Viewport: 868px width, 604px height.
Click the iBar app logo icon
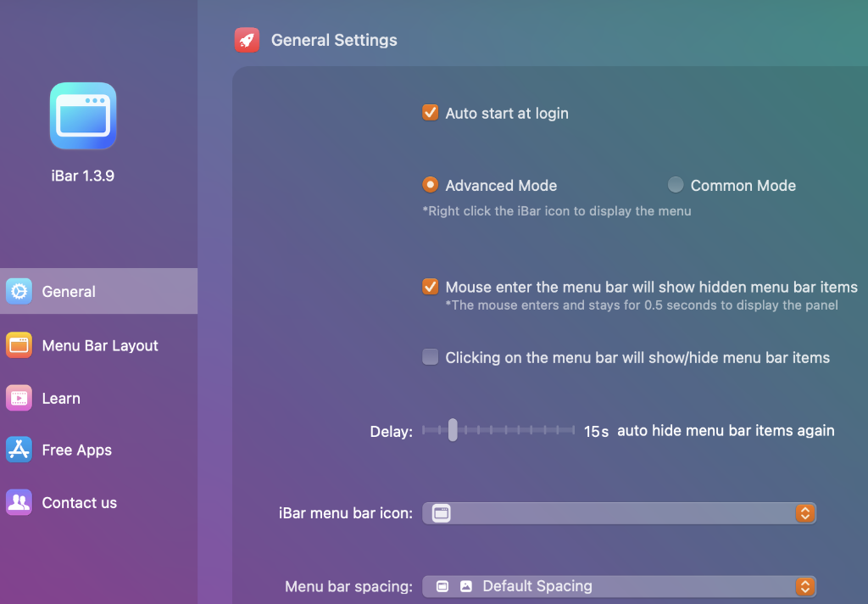(x=82, y=116)
